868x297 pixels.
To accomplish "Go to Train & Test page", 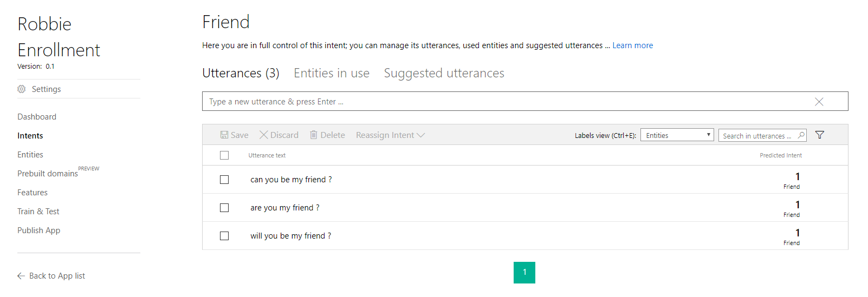I will [x=38, y=212].
